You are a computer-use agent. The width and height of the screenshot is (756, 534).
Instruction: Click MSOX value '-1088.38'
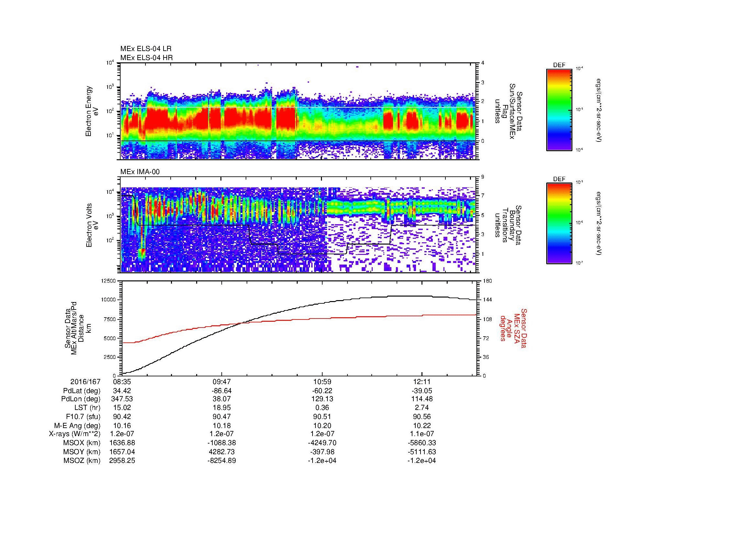coord(222,443)
